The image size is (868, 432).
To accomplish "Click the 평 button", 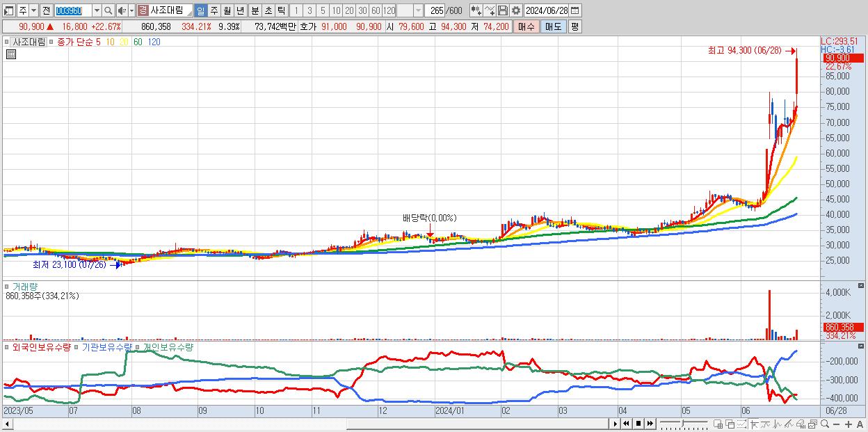I will click(x=574, y=26).
